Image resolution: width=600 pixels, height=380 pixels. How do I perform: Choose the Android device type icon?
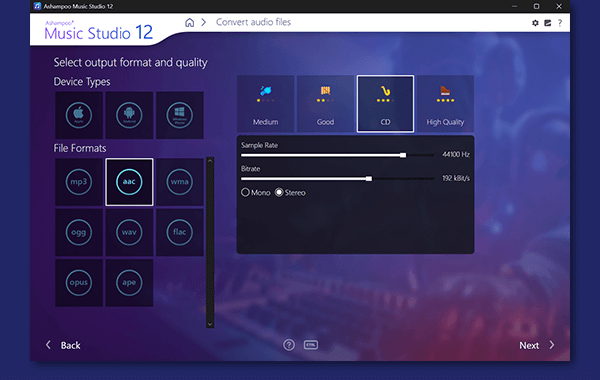tap(129, 115)
